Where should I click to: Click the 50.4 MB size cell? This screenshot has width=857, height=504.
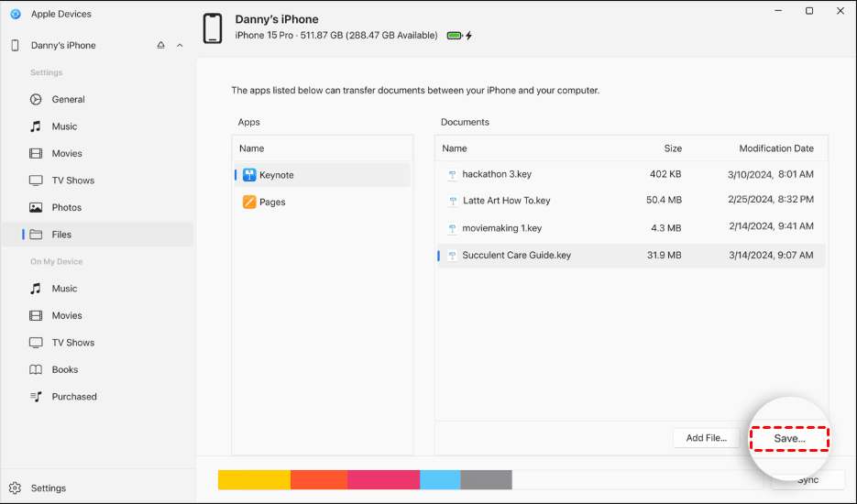664,201
